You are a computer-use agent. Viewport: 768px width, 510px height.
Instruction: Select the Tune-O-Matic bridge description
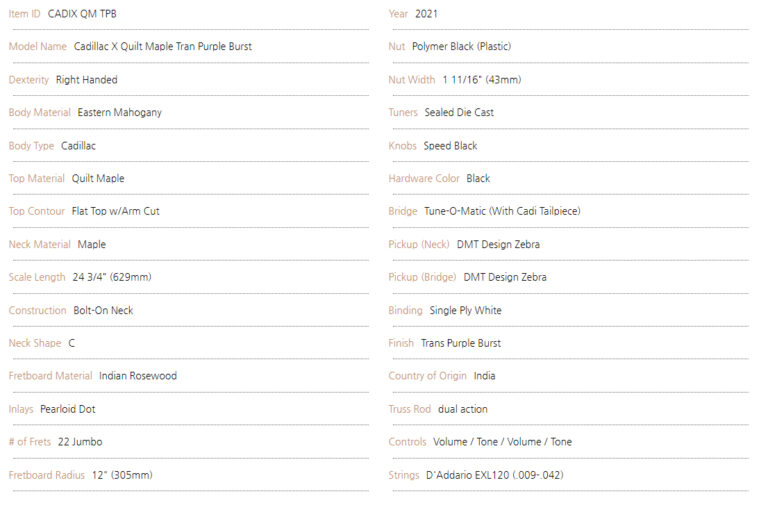pos(502,211)
